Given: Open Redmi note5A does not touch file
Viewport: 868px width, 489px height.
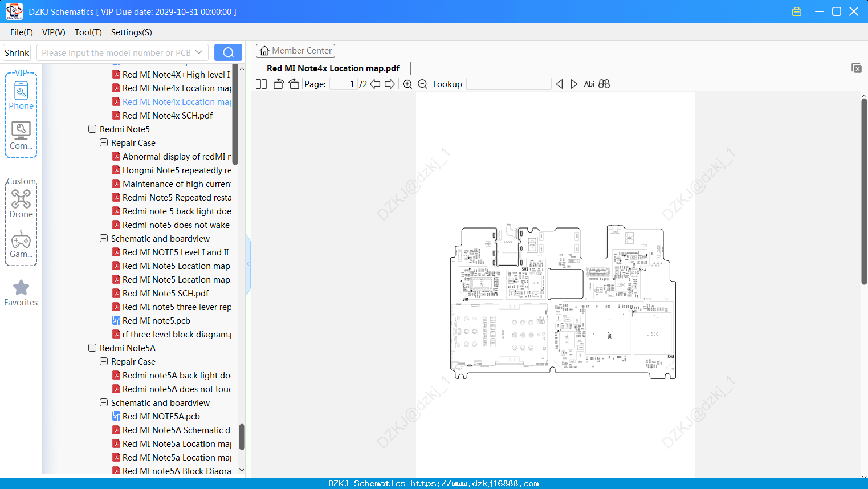Looking at the screenshot, I should (x=172, y=389).
